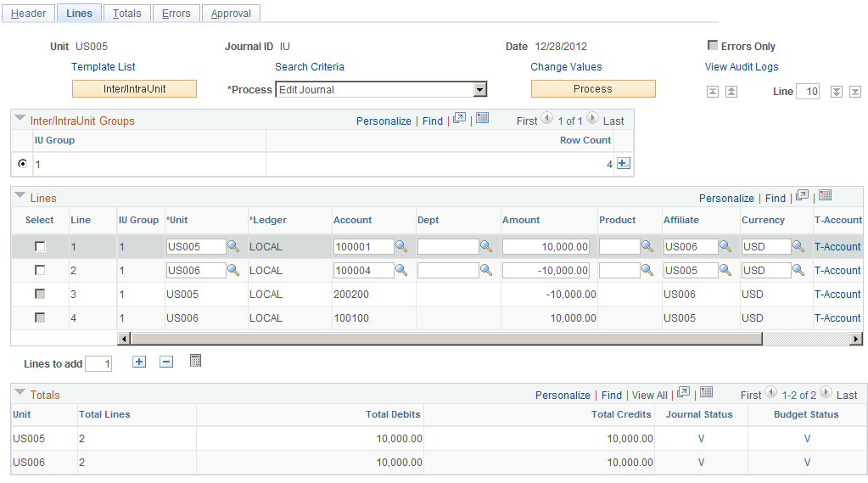Screen dimensions: 868x483
Task: Click the calculator icon near Lines to add
Action: [x=195, y=361]
